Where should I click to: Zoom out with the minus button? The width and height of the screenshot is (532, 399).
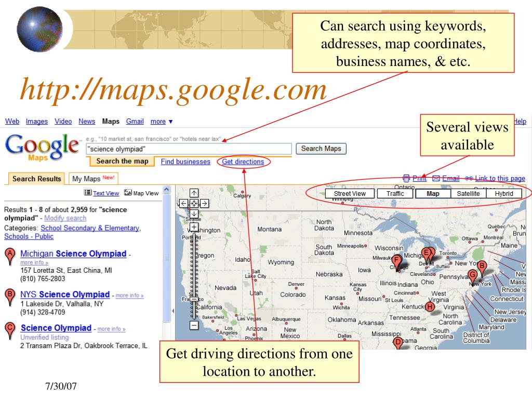[x=194, y=325]
